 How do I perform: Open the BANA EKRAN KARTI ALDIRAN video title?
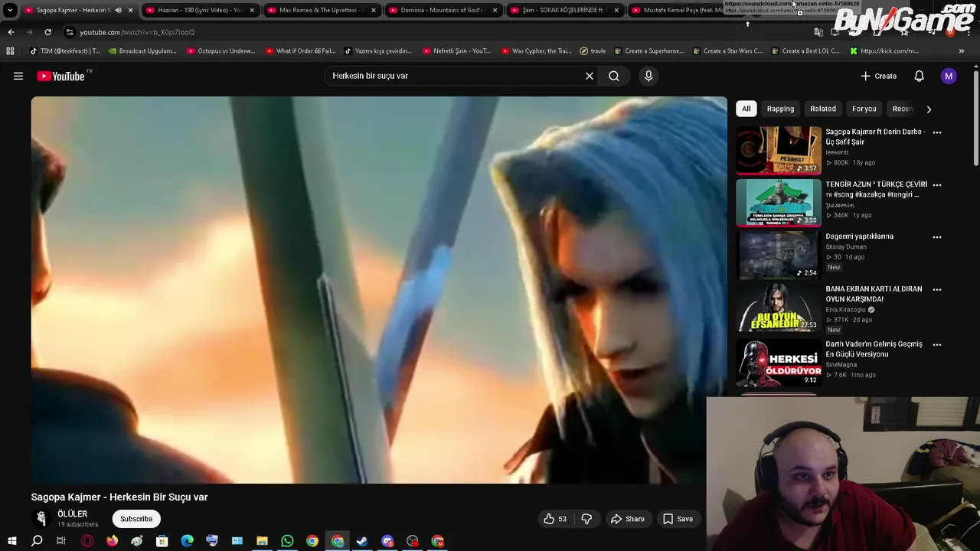(874, 294)
